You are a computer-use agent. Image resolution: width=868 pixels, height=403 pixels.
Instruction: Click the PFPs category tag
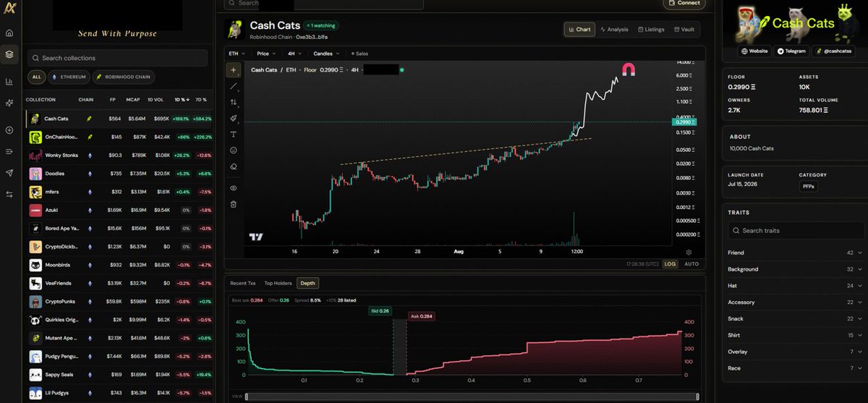click(808, 186)
